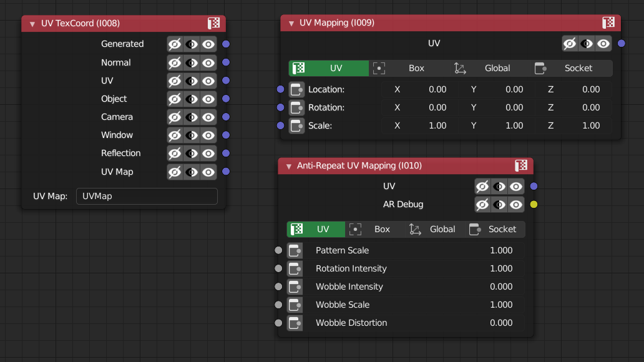Show Camera output with eye toggle

point(208,117)
